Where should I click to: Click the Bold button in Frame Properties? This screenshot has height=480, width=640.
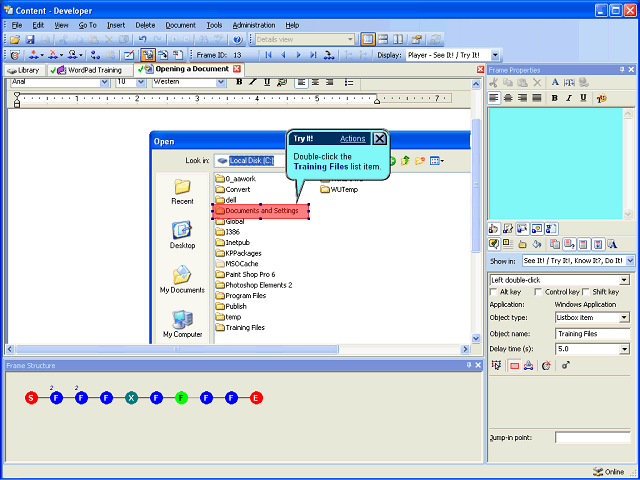pyautogui.click(x=554, y=98)
